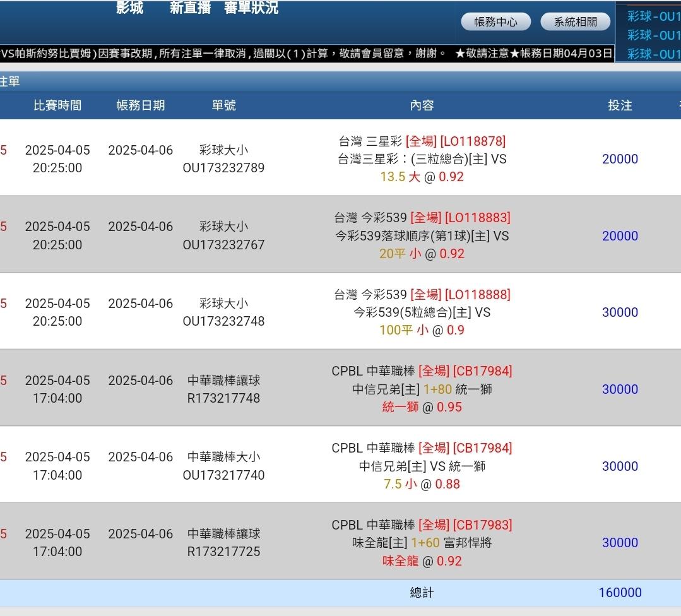
Task: Select order number OU173232789
Action: tap(223, 168)
